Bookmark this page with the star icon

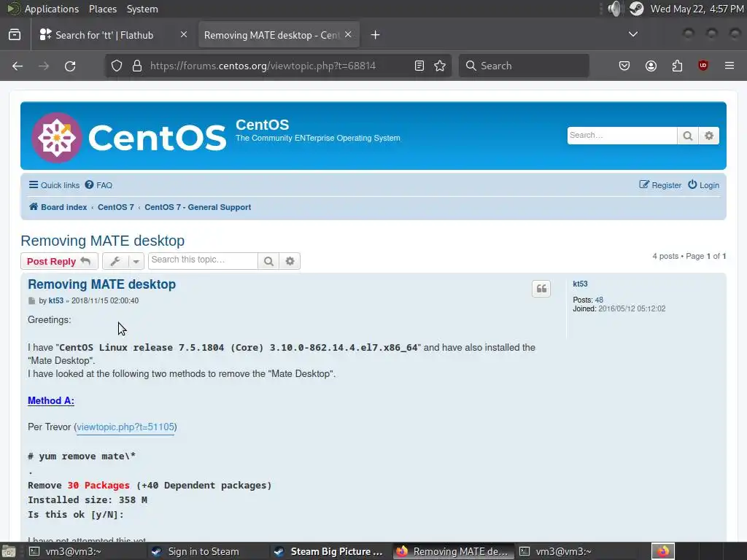440,66
